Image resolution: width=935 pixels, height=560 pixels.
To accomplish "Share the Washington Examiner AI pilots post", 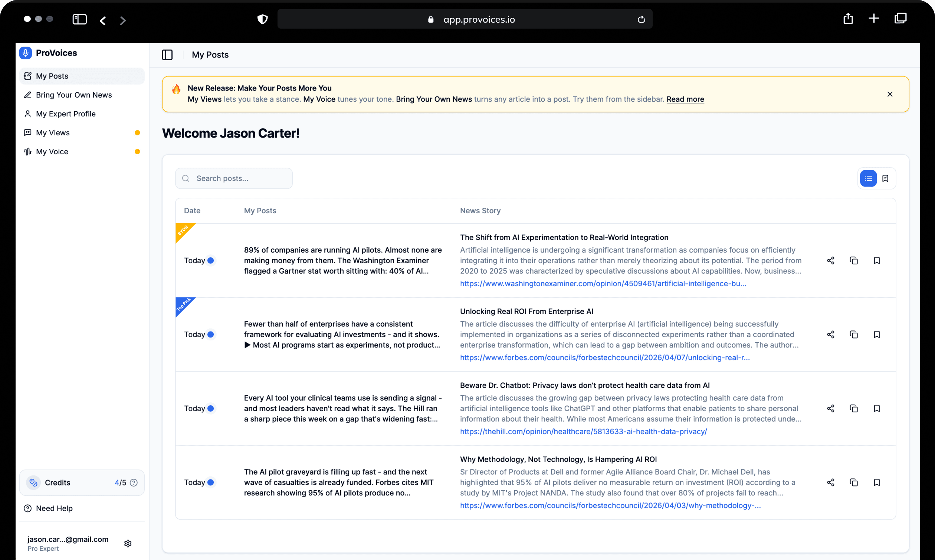I will [830, 260].
